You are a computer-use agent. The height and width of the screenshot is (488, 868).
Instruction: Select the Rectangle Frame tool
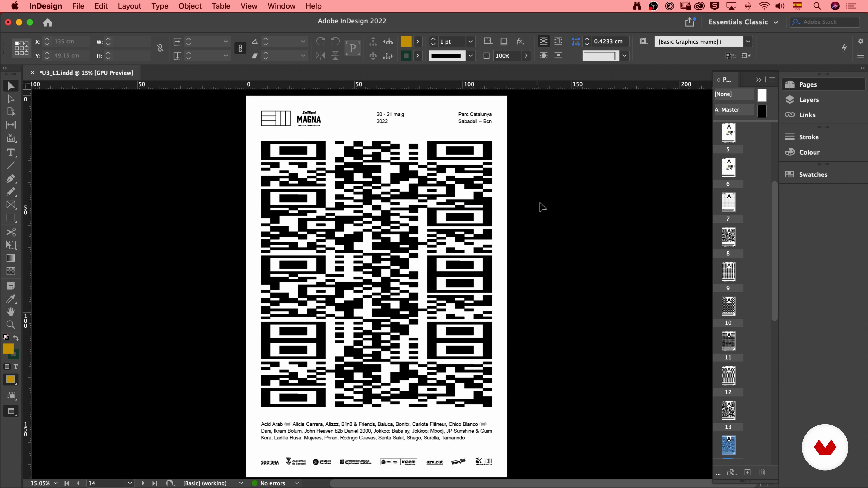tap(11, 205)
